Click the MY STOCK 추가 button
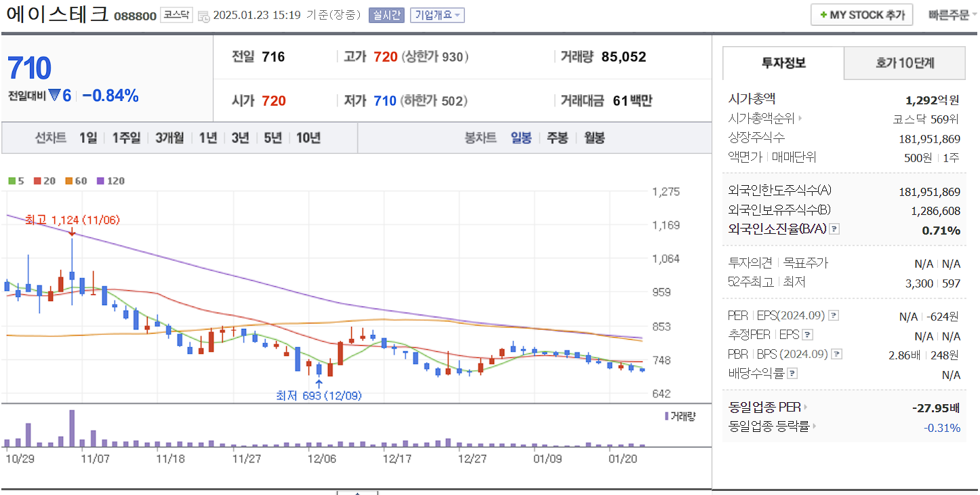This screenshot has height=495, width=980. coord(861,14)
